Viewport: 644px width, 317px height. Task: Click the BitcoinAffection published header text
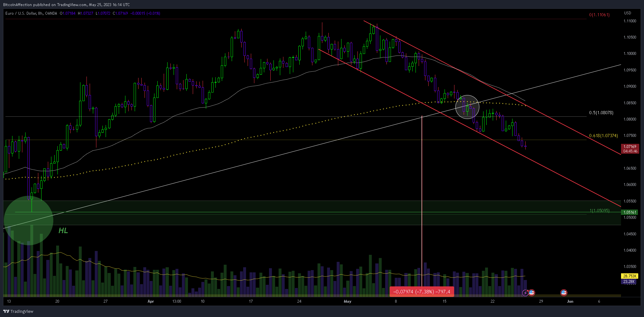click(66, 4)
